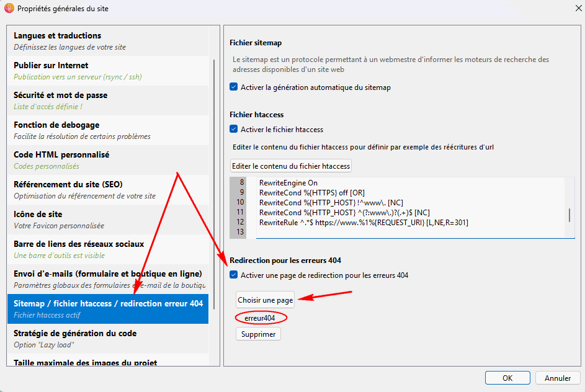Select Icône de site item
The width and height of the screenshot is (585, 392).
[x=108, y=220]
